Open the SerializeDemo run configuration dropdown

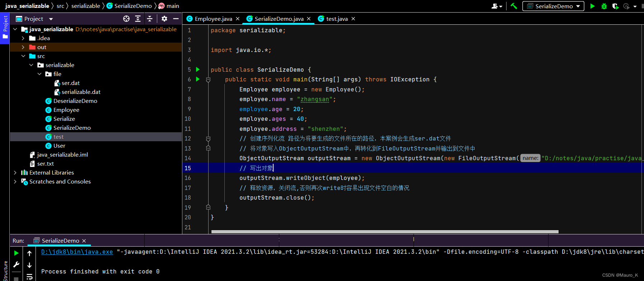(x=553, y=6)
